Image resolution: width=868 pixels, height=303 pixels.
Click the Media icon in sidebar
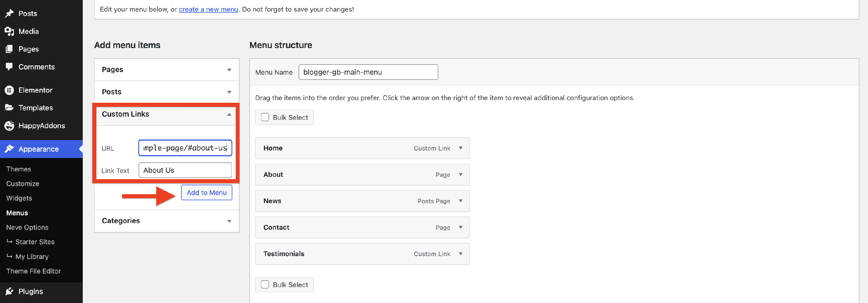[x=10, y=31]
